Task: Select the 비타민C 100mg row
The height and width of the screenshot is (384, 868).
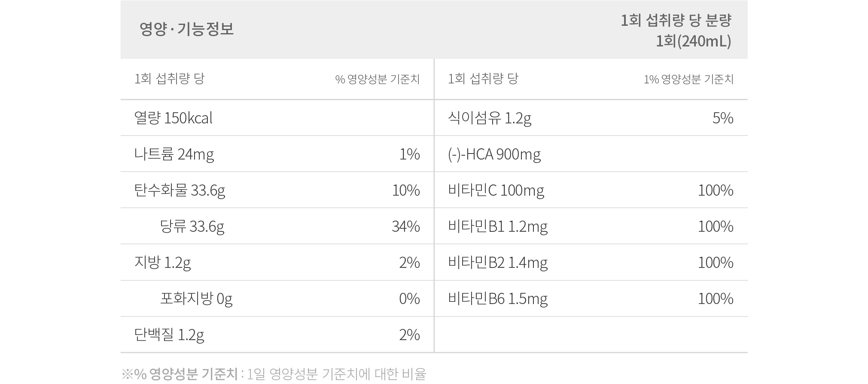Action: tap(591, 190)
